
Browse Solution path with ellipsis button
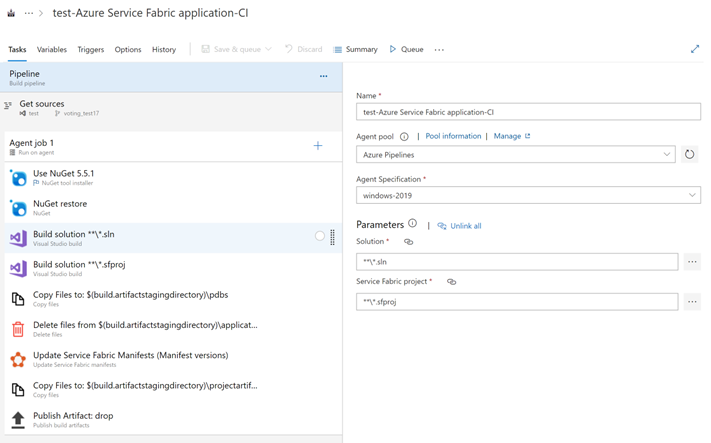coord(692,262)
